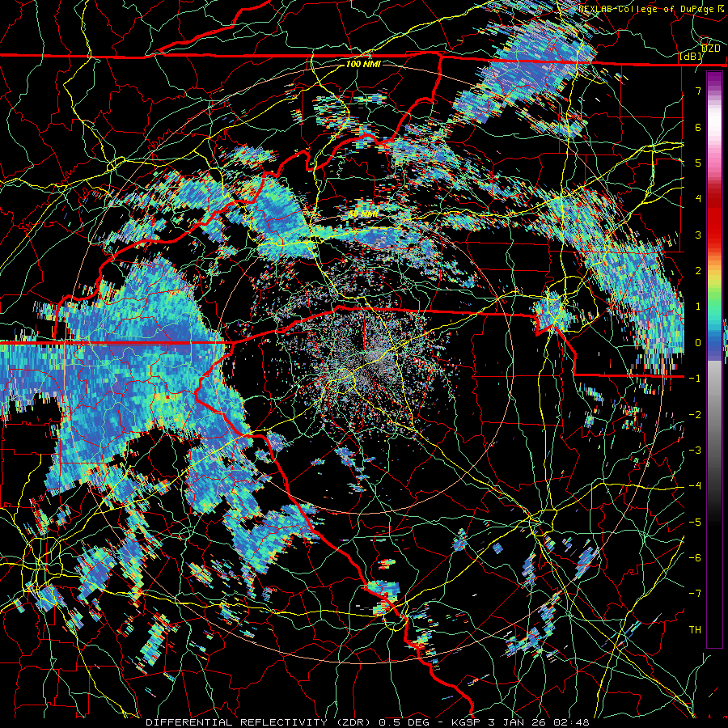The height and width of the screenshot is (728, 728).
Task: Click the KGSP 3 JAN 26 02:48 timestamp
Action: point(520,722)
